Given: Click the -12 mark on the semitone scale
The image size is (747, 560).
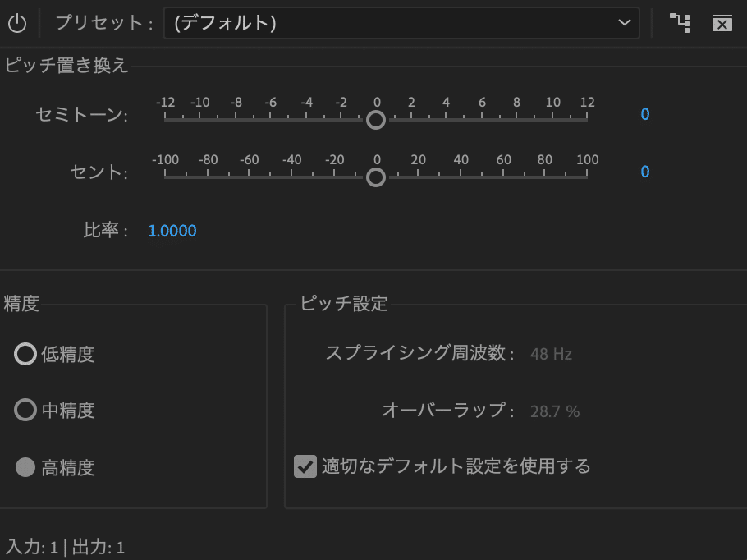Looking at the screenshot, I should 167,103.
